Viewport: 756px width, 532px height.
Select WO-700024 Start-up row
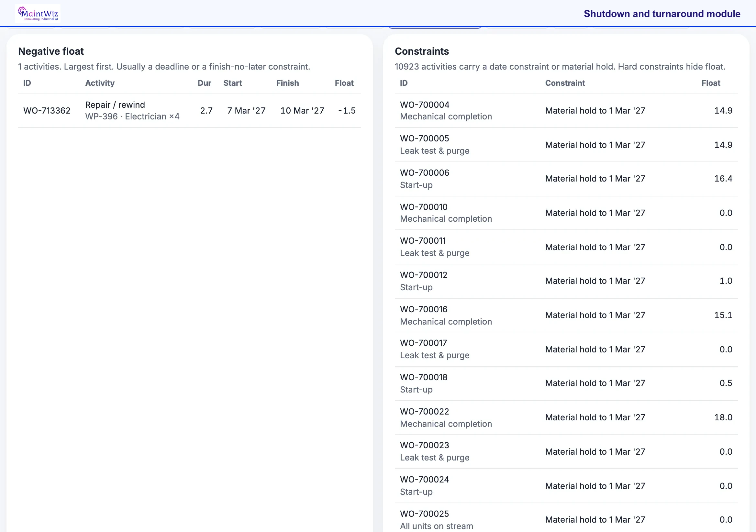566,486
